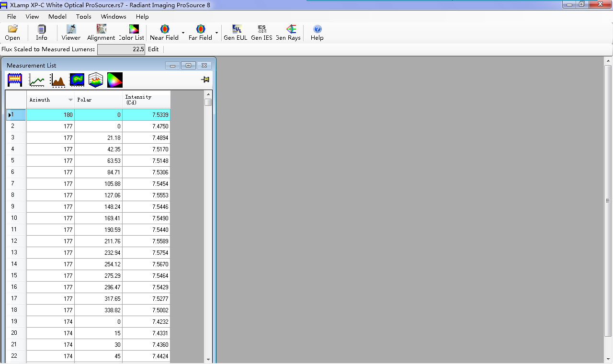Select row header 1

[16, 115]
